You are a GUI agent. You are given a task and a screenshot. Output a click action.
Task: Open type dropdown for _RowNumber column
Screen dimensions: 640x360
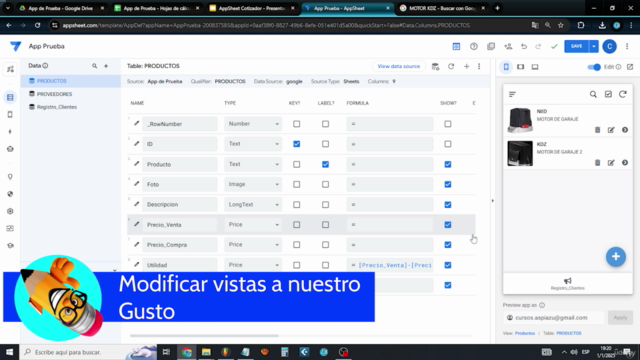point(253,124)
